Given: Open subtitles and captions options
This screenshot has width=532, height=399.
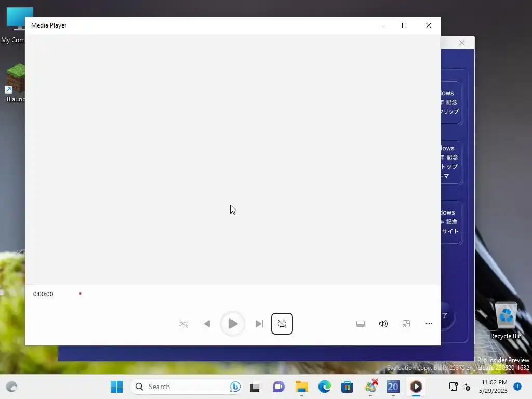Looking at the screenshot, I should pos(361,324).
